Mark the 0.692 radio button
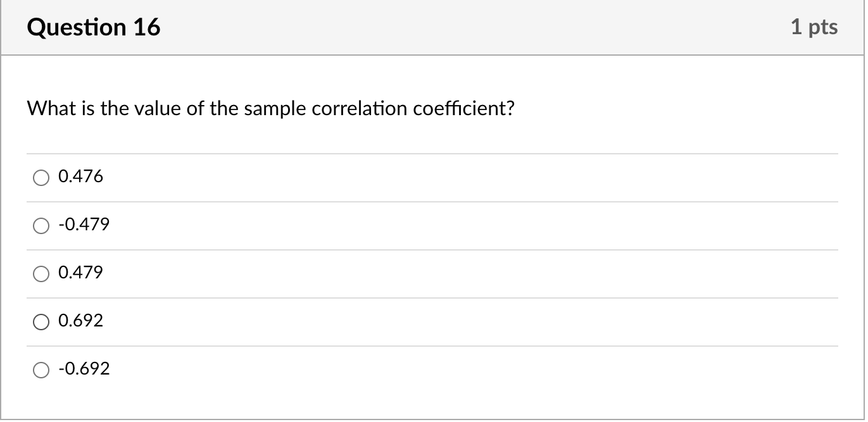This screenshot has width=868, height=422. [41, 322]
